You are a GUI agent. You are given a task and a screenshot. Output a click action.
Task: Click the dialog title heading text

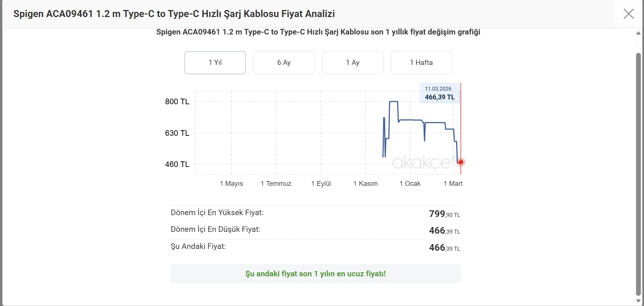coord(174,14)
